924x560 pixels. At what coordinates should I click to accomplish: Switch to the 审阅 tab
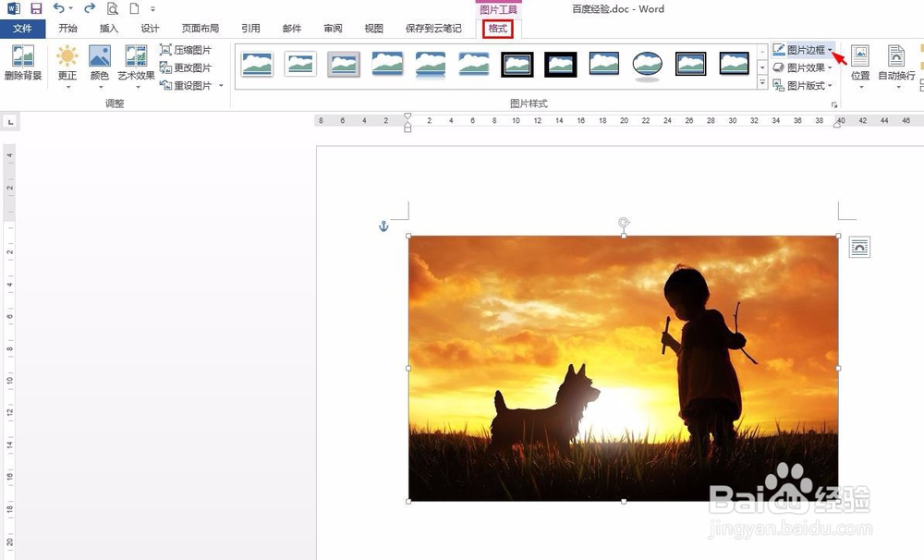(333, 29)
